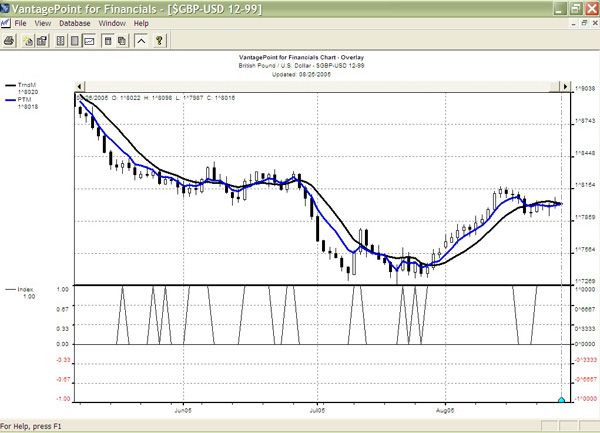The image size is (600, 433).
Task: Toggle the chart view toolbar button
Action: point(89,41)
